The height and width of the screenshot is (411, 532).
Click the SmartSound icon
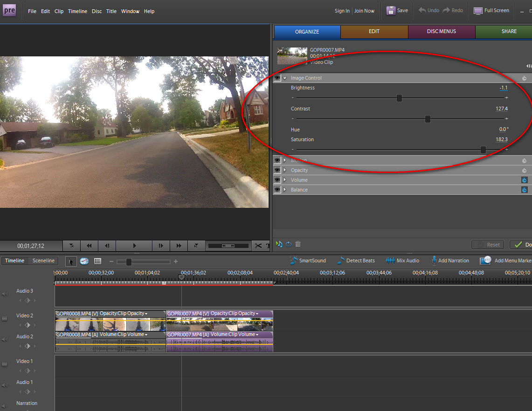tap(293, 260)
